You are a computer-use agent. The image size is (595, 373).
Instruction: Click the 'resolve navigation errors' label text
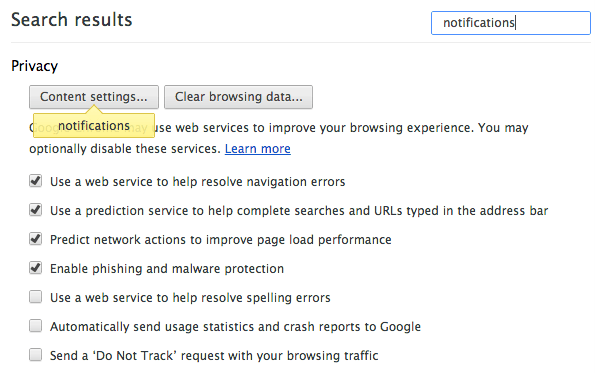tap(198, 182)
